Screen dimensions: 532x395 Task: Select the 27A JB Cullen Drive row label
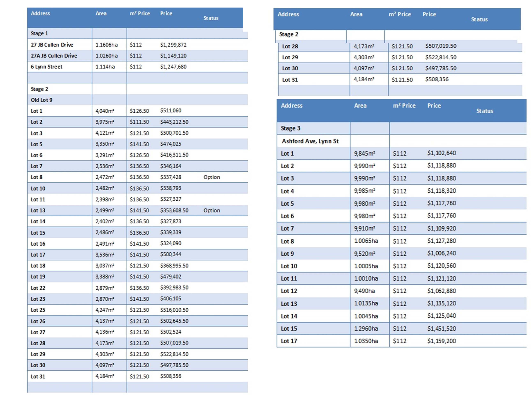click(x=54, y=56)
